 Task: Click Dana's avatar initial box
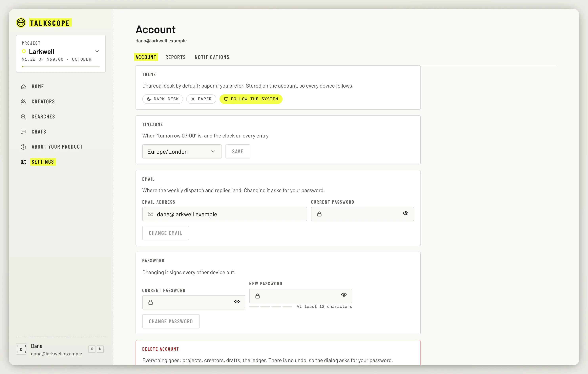click(21, 349)
